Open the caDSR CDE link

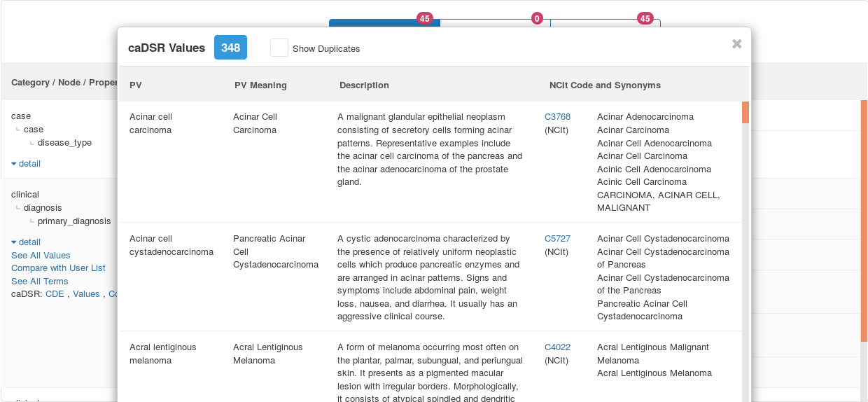[54, 294]
